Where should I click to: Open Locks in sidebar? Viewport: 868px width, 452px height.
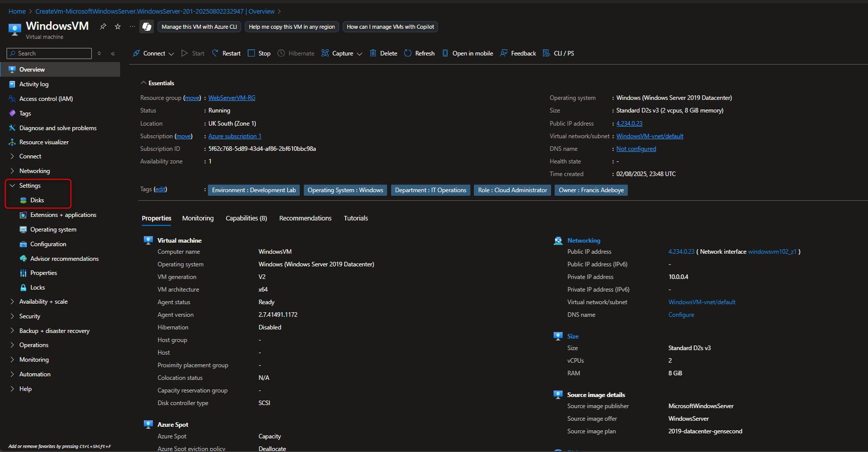click(x=37, y=288)
